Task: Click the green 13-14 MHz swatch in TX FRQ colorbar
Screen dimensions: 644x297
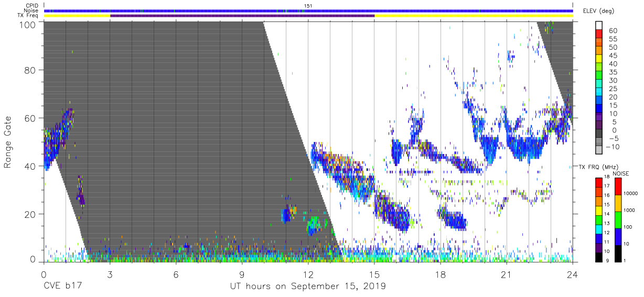Action: [x=599, y=220]
